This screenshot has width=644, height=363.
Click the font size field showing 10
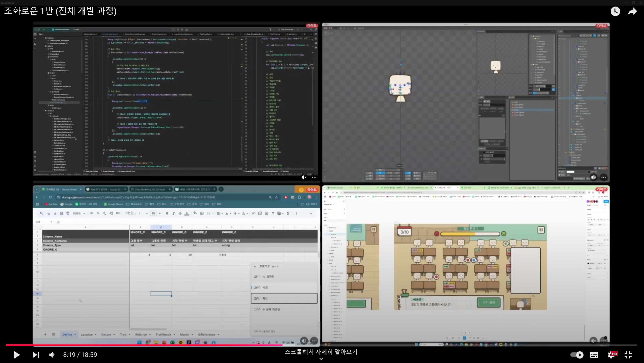(x=153, y=213)
